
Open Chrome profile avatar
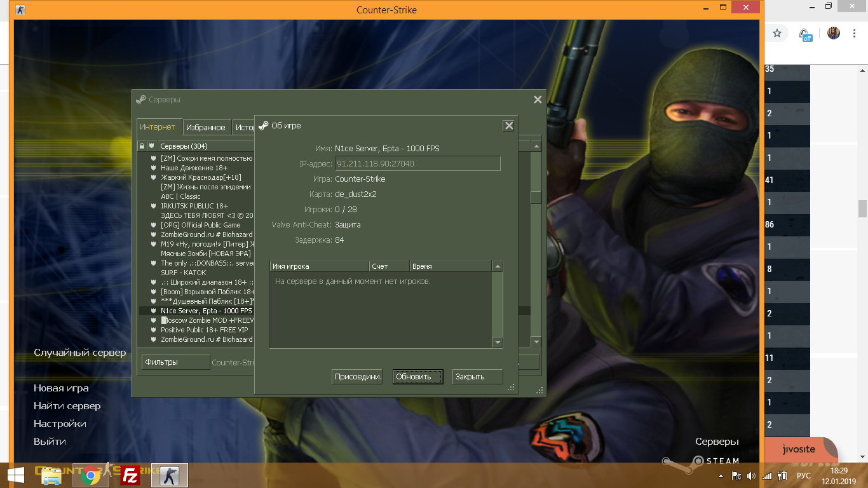[834, 33]
